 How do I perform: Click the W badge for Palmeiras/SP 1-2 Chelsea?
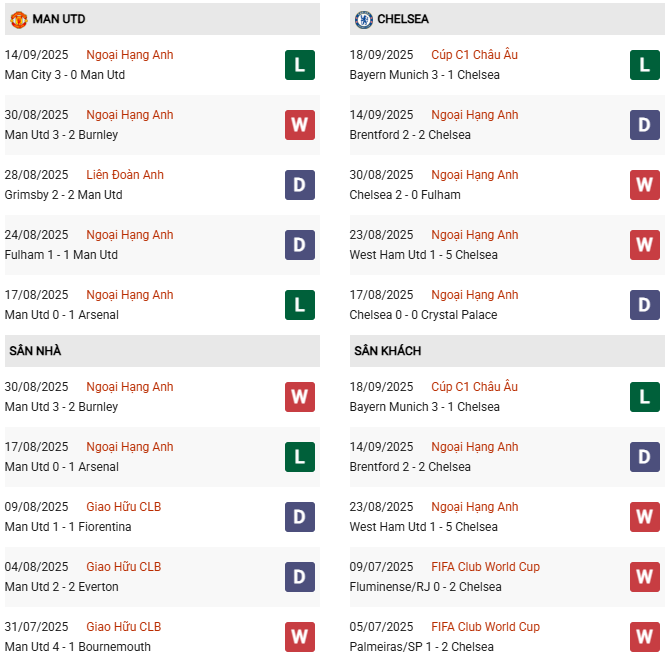pyautogui.click(x=645, y=637)
